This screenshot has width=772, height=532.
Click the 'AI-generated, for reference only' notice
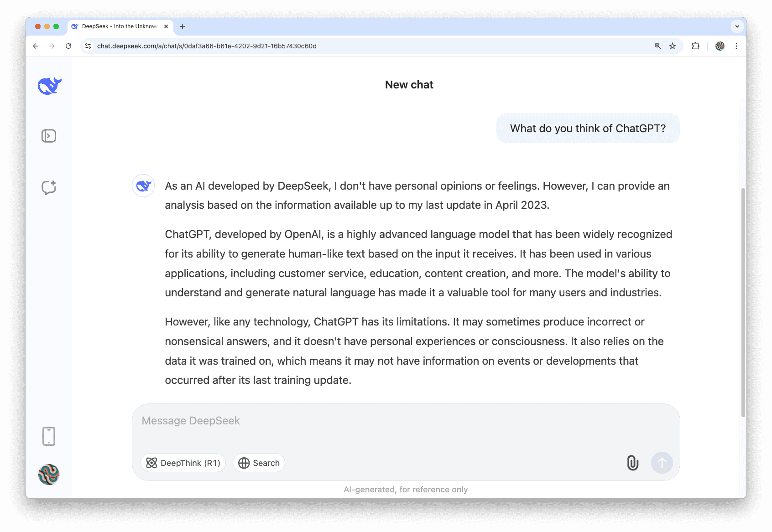pyautogui.click(x=406, y=489)
